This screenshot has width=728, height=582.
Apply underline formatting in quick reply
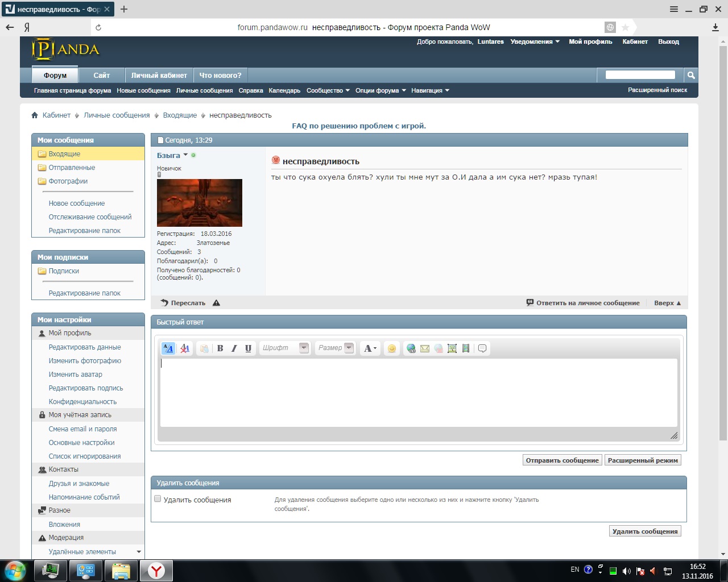[248, 348]
